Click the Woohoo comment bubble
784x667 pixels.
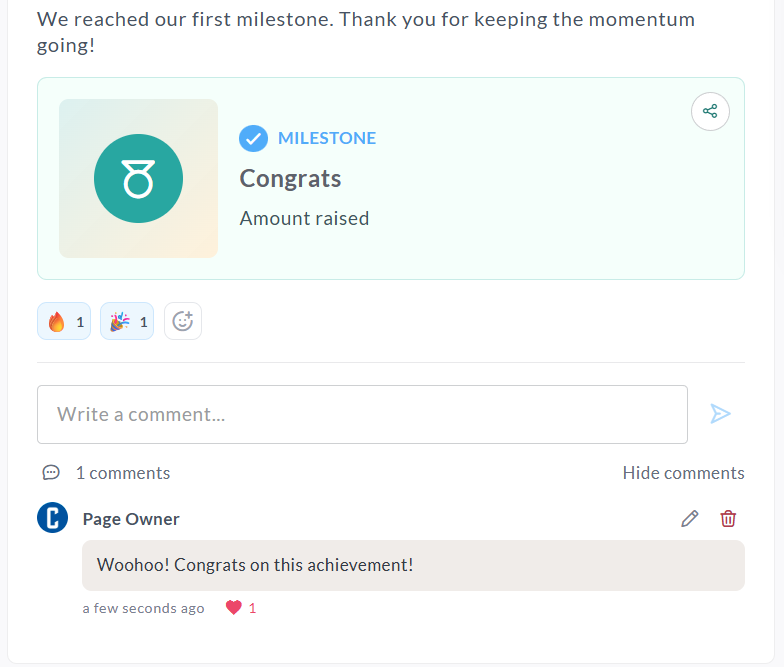point(414,566)
